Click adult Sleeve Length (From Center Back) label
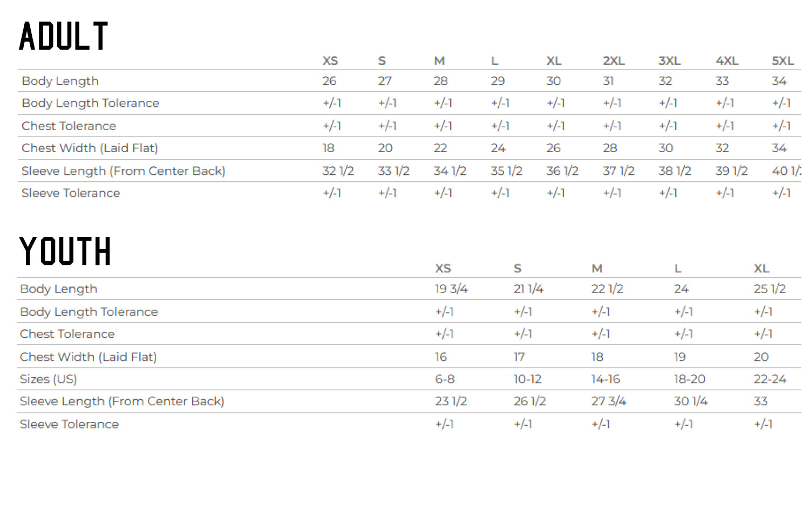 pyautogui.click(x=123, y=171)
